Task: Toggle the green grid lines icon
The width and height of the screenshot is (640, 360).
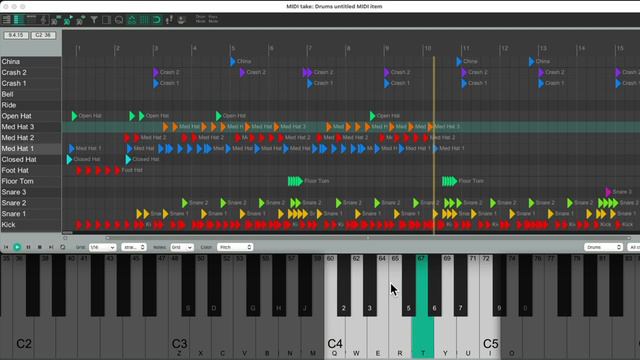Action: tap(144, 20)
